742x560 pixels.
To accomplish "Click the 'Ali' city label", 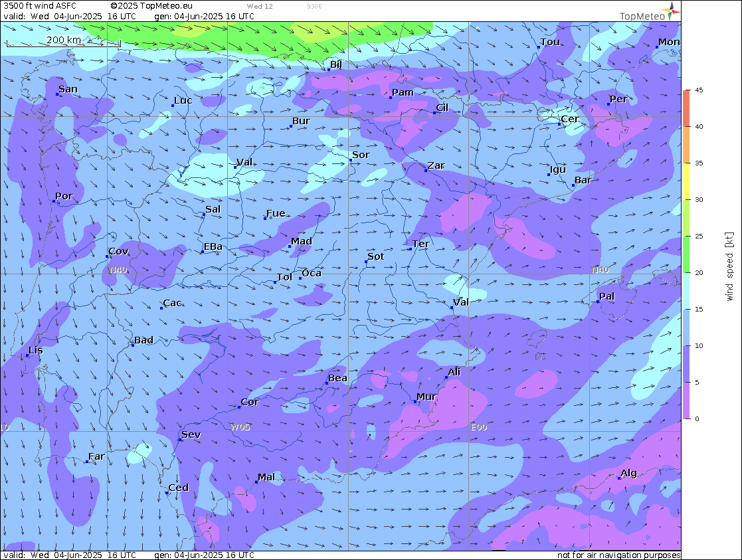I will (x=454, y=372).
